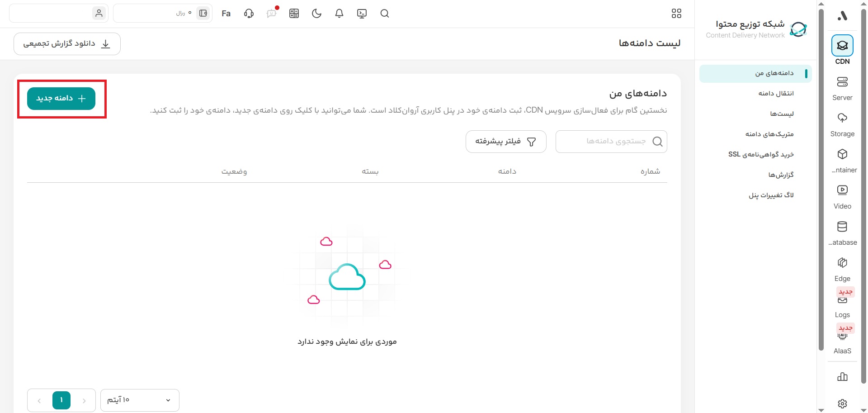Toggle dark mode moon icon
This screenshot has height=413, width=868.
pyautogui.click(x=316, y=14)
